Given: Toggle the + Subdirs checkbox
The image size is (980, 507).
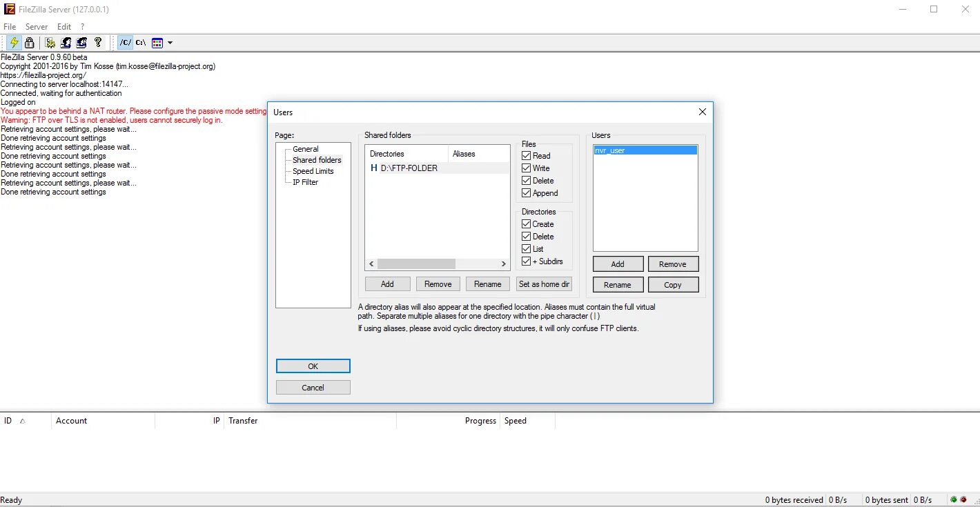Looking at the screenshot, I should (527, 261).
